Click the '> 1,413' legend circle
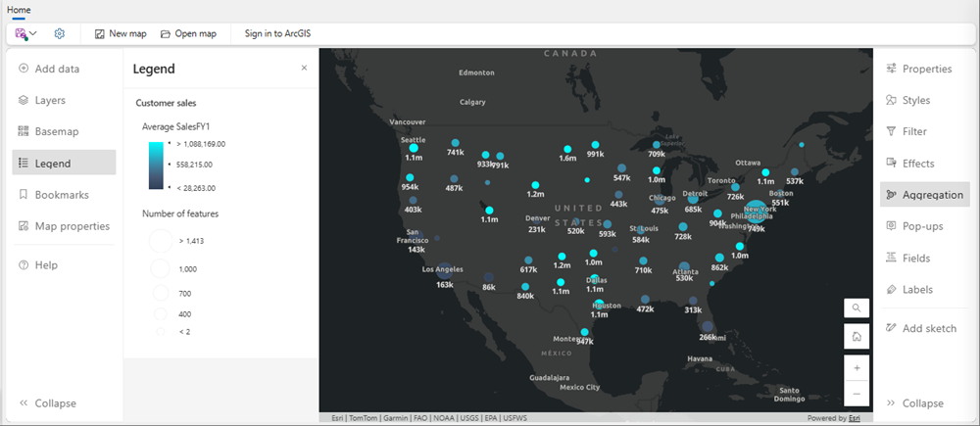The width and height of the screenshot is (980, 426). pos(161,241)
